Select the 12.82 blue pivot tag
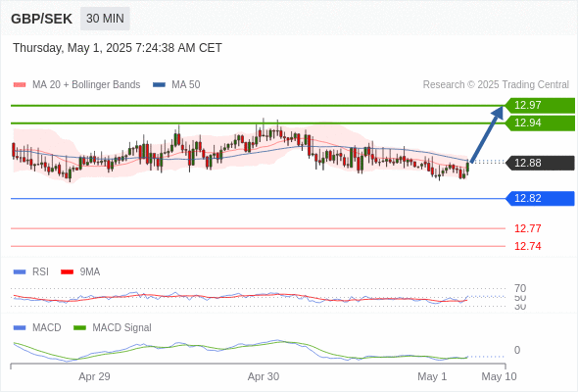The width and height of the screenshot is (578, 392). coord(540,199)
